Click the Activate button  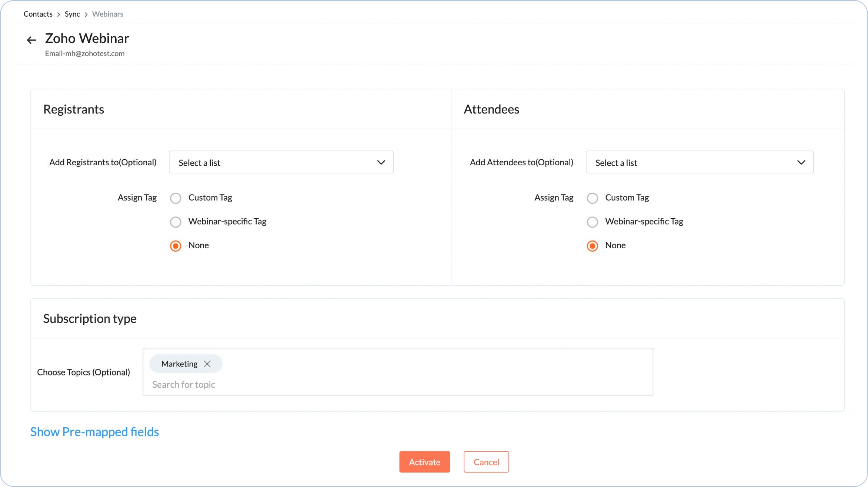(x=424, y=462)
